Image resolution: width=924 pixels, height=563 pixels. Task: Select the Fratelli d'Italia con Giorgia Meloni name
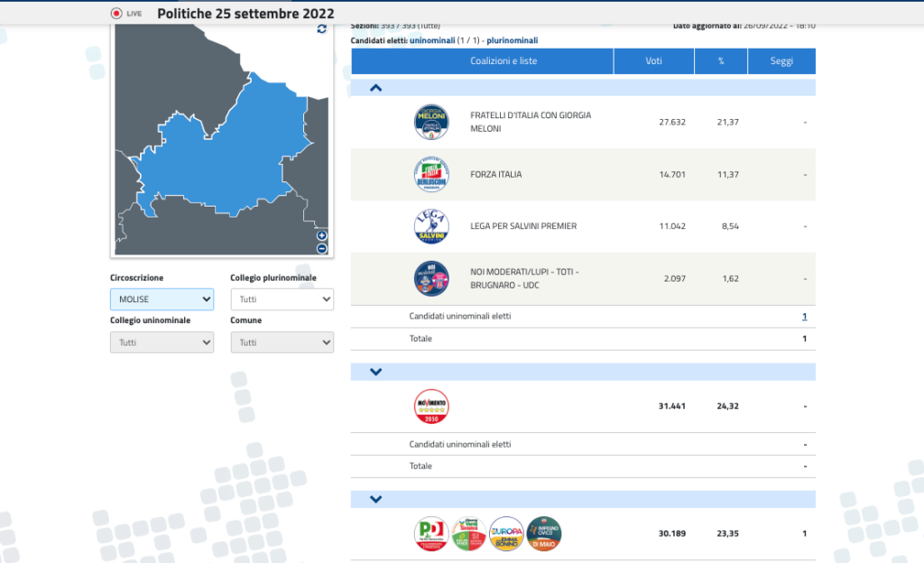tap(531, 122)
